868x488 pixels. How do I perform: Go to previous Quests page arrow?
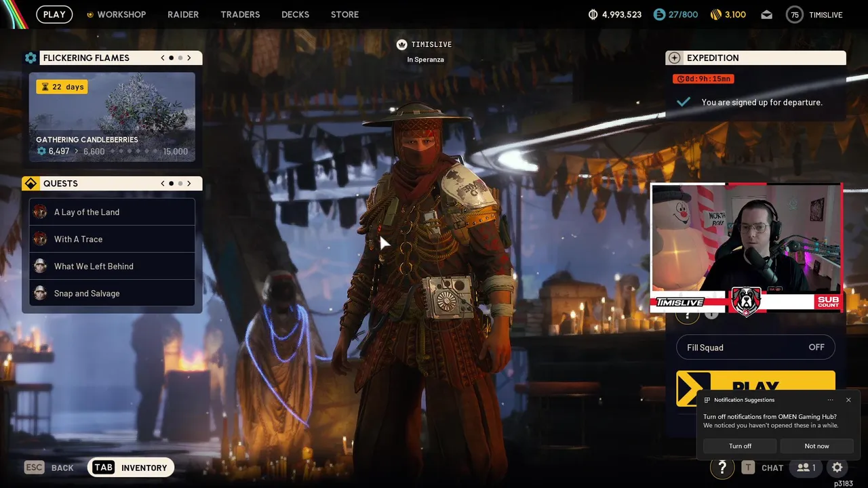tap(163, 184)
